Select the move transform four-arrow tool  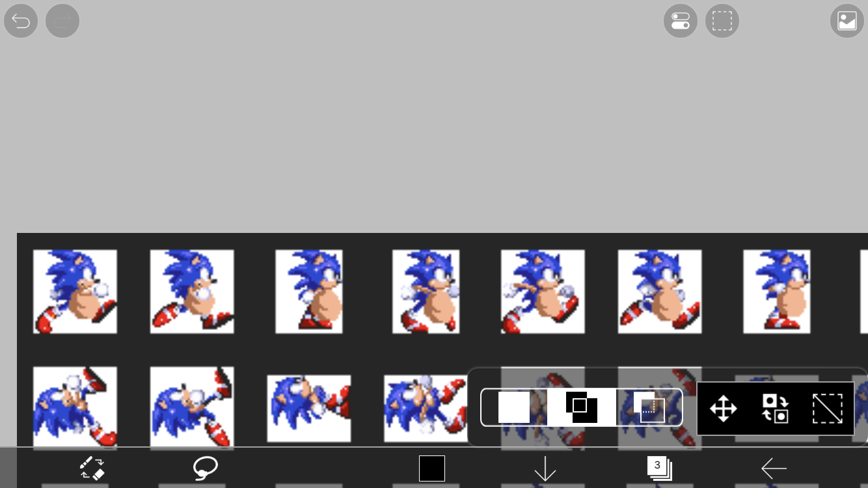[723, 409]
